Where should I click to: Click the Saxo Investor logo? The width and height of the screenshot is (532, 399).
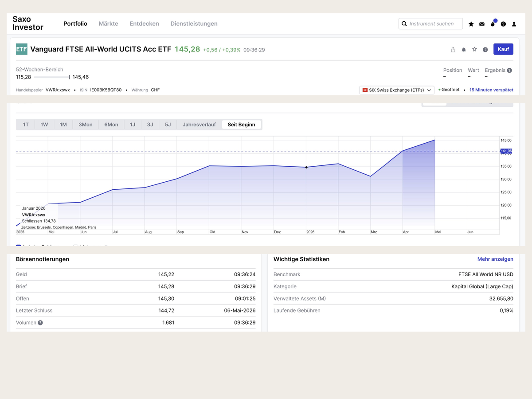pyautogui.click(x=28, y=23)
